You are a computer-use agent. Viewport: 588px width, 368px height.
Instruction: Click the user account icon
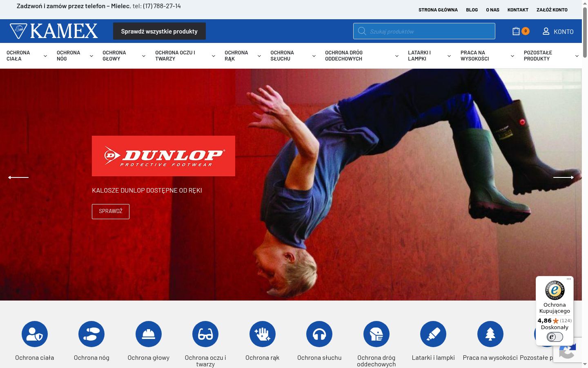pyautogui.click(x=546, y=31)
